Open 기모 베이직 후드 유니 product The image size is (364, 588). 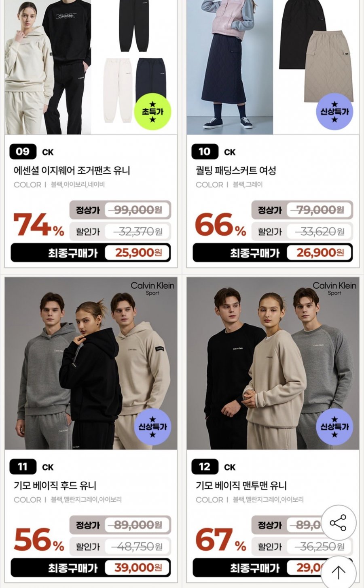(55, 486)
